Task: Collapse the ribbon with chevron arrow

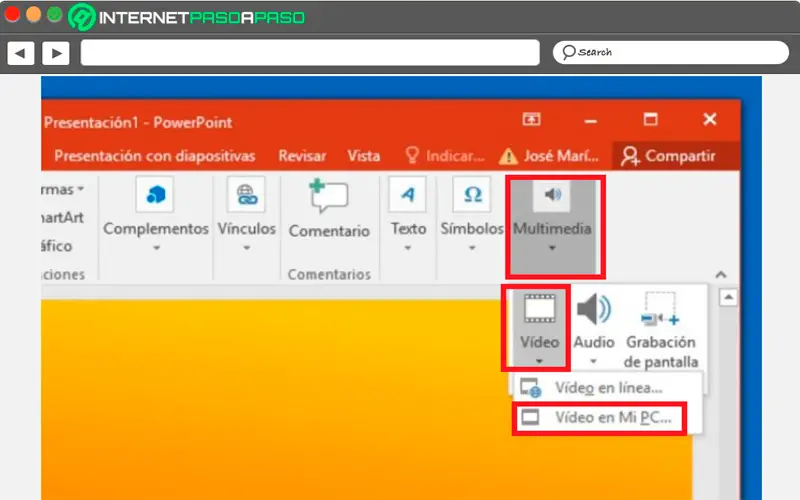Action: coord(720,274)
